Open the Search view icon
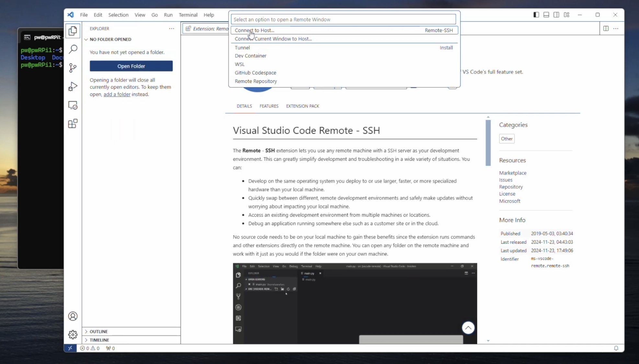 point(73,49)
